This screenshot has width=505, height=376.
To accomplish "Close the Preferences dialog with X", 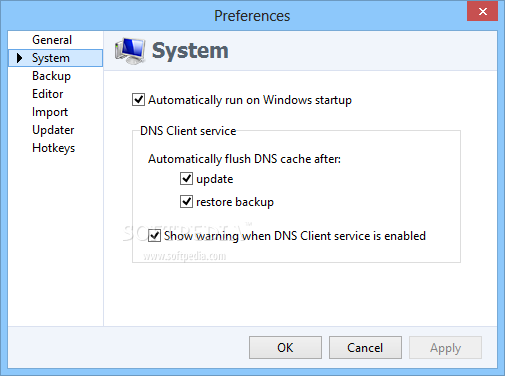I will (482, 12).
